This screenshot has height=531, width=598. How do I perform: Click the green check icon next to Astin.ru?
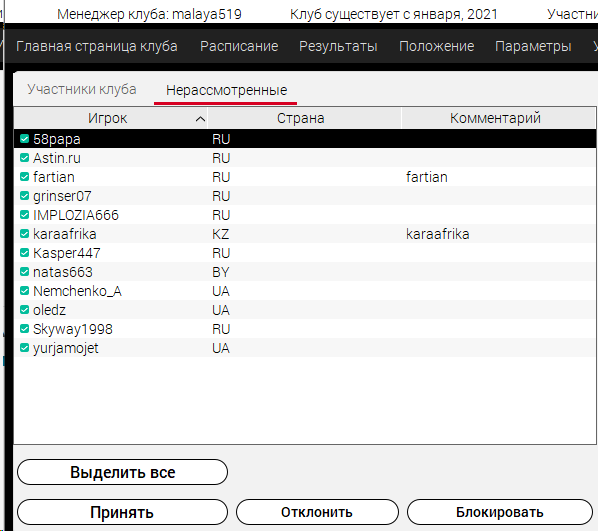24,158
